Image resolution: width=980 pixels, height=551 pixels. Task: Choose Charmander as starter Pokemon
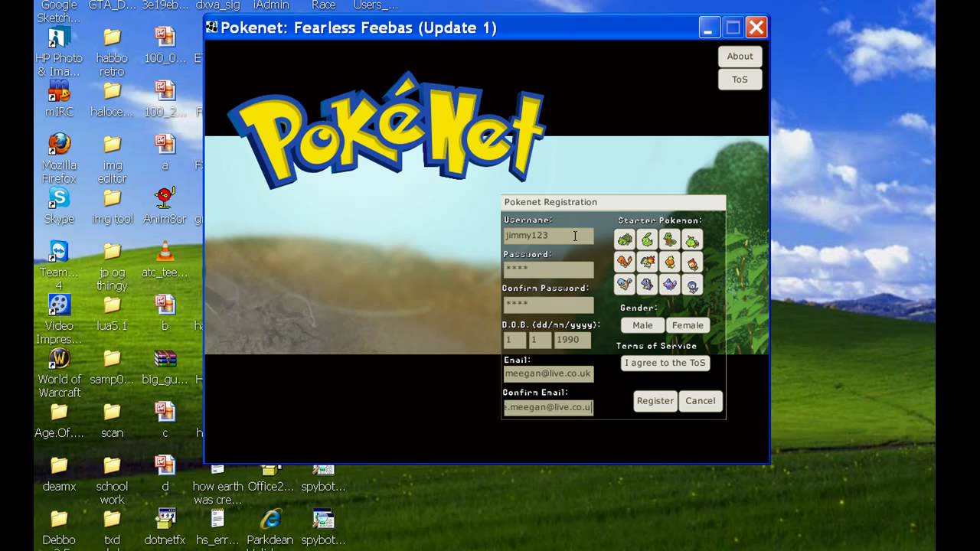(625, 262)
